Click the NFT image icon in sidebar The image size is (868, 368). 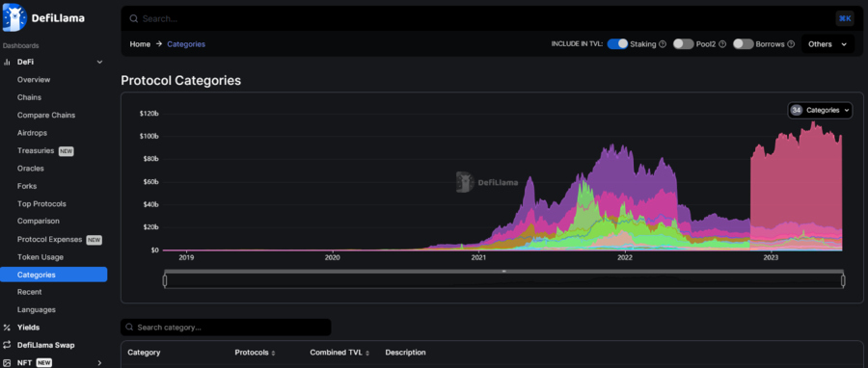[x=7, y=362]
